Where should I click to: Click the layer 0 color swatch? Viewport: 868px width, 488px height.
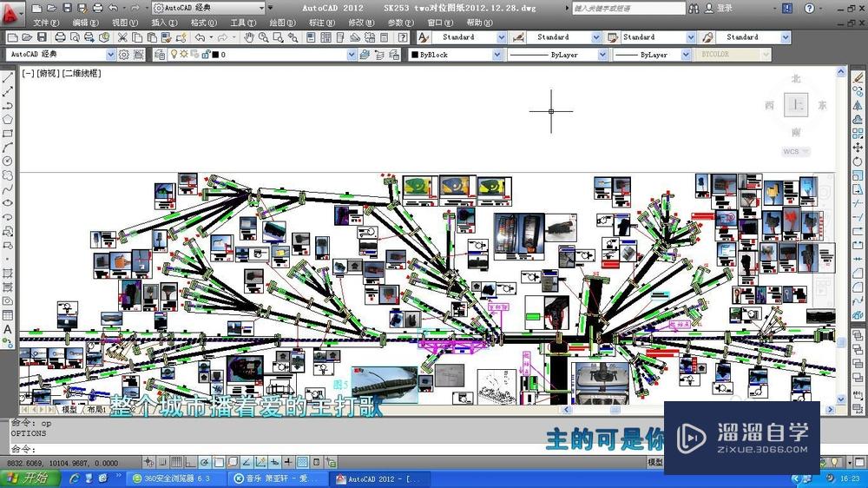(216, 55)
